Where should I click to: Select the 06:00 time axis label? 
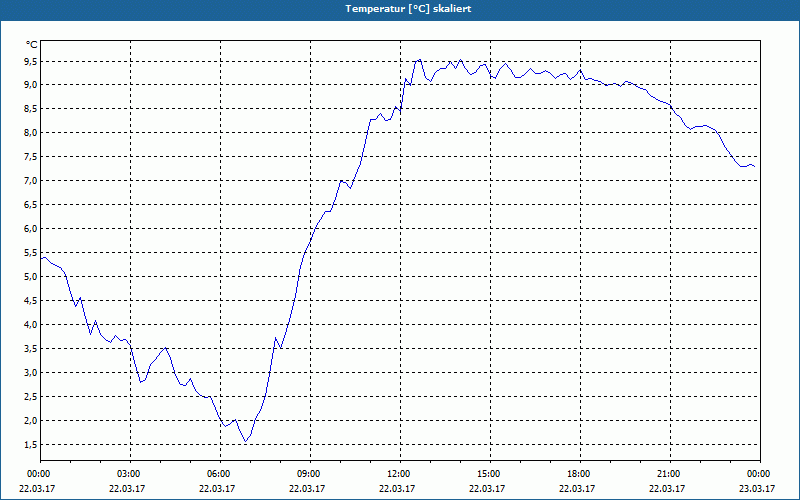point(220,474)
